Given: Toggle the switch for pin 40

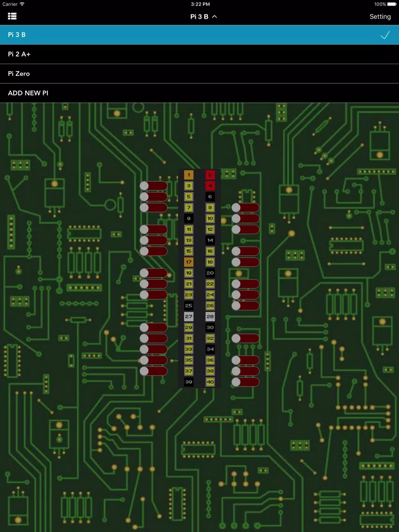Looking at the screenshot, I should point(245,382).
